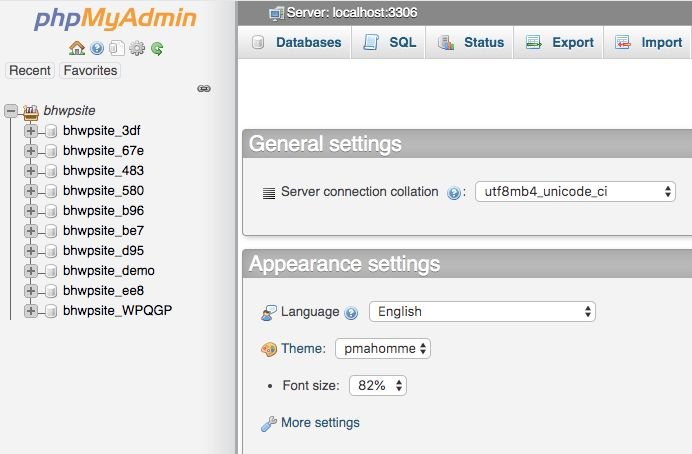Open the bhwpsite_580 database
The width and height of the screenshot is (692, 454).
[103, 191]
